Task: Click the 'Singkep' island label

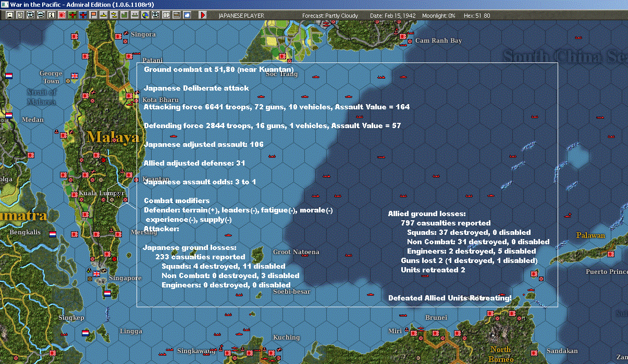Action: click(x=71, y=317)
